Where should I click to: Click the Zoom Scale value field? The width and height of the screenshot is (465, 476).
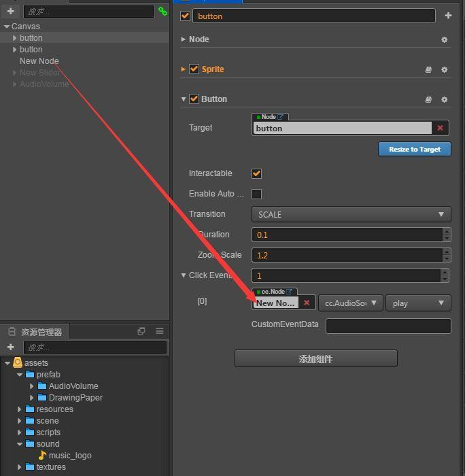coord(347,255)
